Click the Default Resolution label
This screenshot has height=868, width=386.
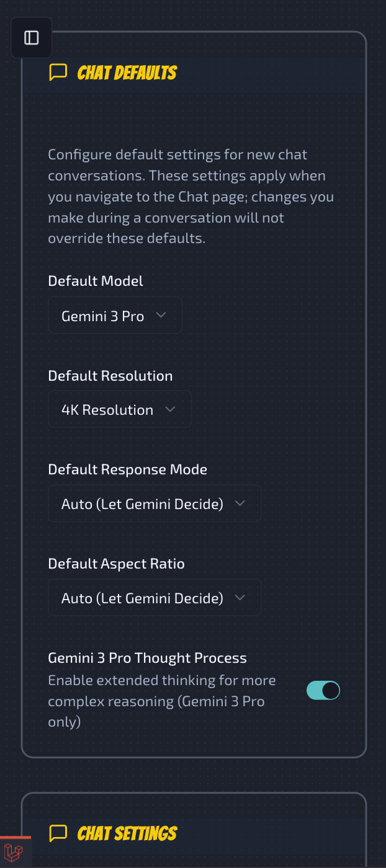(110, 376)
